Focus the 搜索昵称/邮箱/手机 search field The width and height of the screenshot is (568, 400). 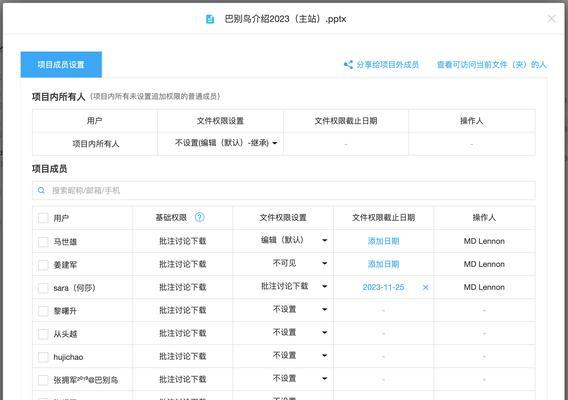click(x=284, y=190)
